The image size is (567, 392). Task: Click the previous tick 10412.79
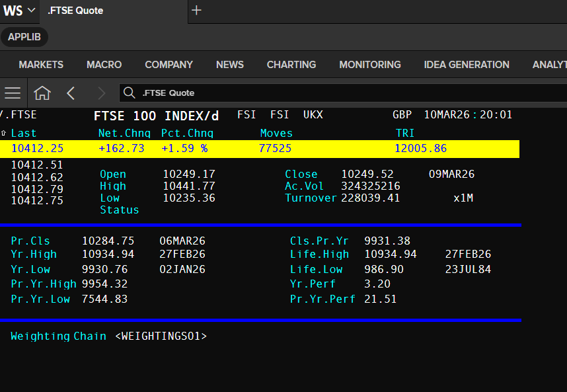point(37,189)
